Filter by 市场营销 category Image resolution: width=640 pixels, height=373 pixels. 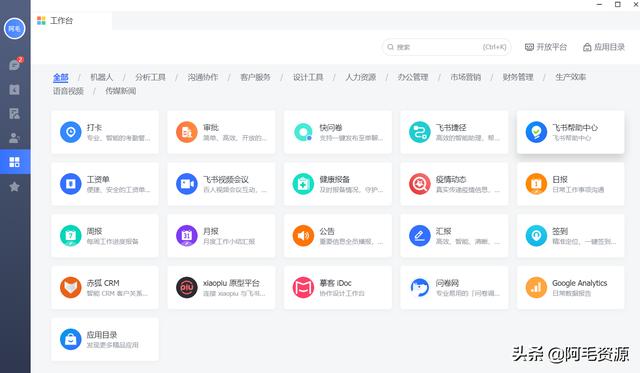coord(466,77)
